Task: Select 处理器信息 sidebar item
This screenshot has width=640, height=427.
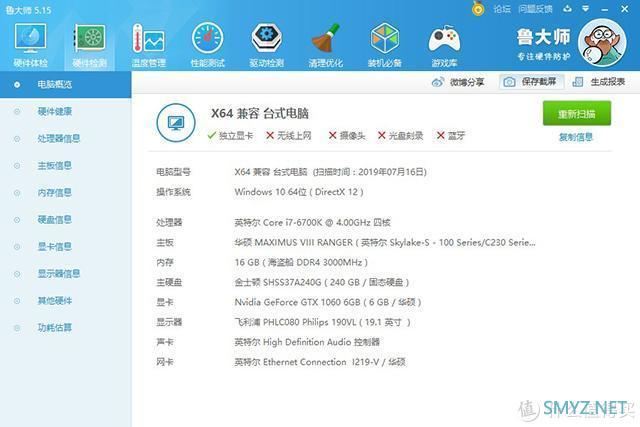Action: click(x=65, y=138)
